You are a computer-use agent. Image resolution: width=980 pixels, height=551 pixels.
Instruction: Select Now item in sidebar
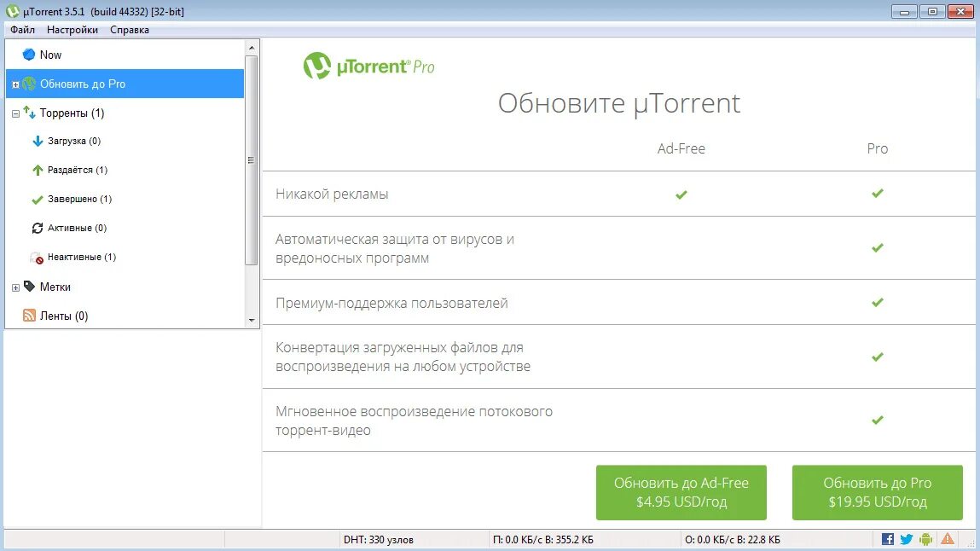click(x=125, y=55)
